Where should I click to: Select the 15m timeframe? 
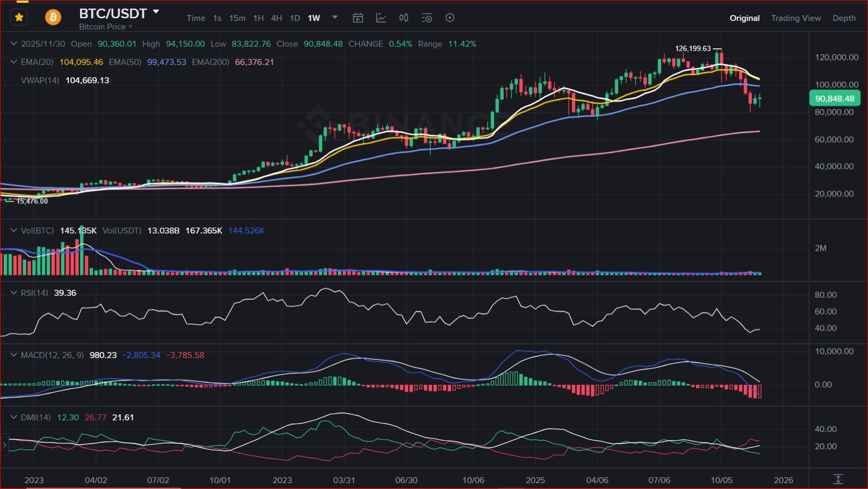(x=237, y=18)
